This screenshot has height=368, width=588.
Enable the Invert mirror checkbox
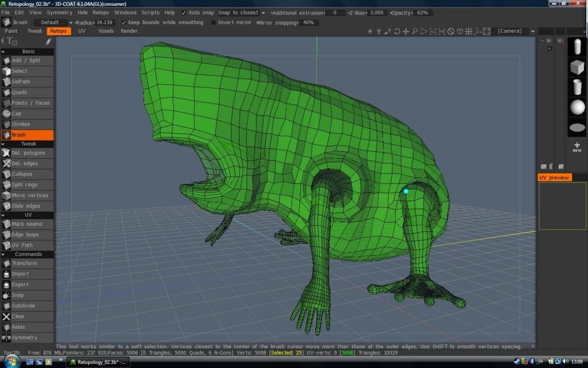pyautogui.click(x=214, y=22)
